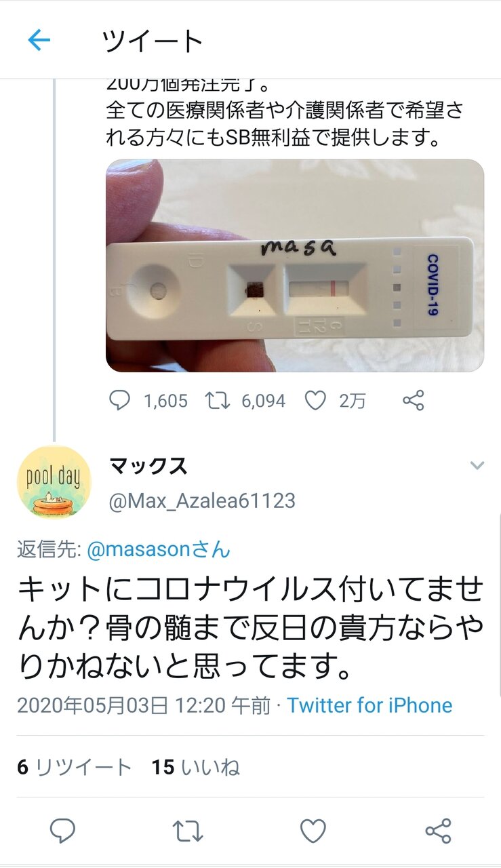Open the Twitter for iPhone source link

369,705
